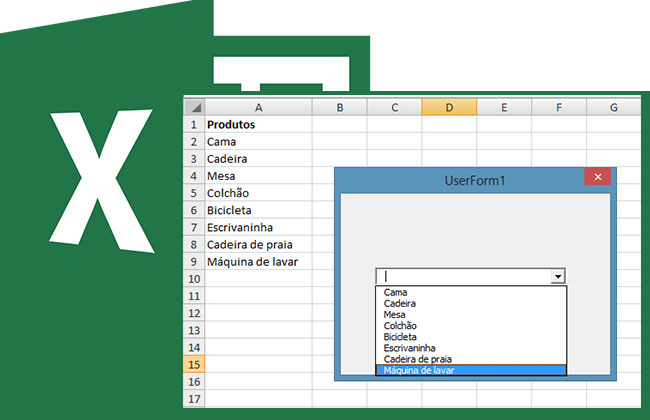The height and width of the screenshot is (420, 650).
Task: Select highlighted 'Máquina de lavar' list item
Action: point(471,370)
